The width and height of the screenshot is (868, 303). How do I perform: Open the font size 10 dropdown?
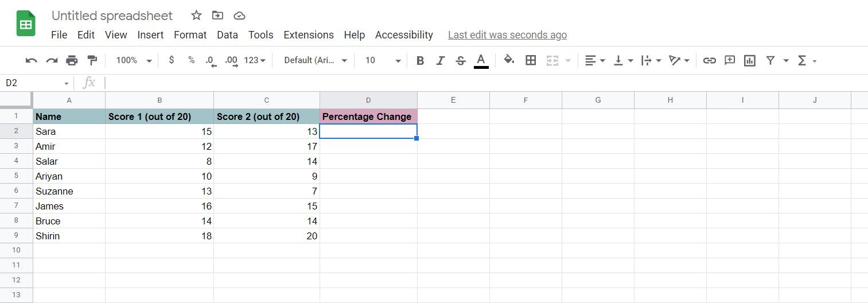pos(383,60)
